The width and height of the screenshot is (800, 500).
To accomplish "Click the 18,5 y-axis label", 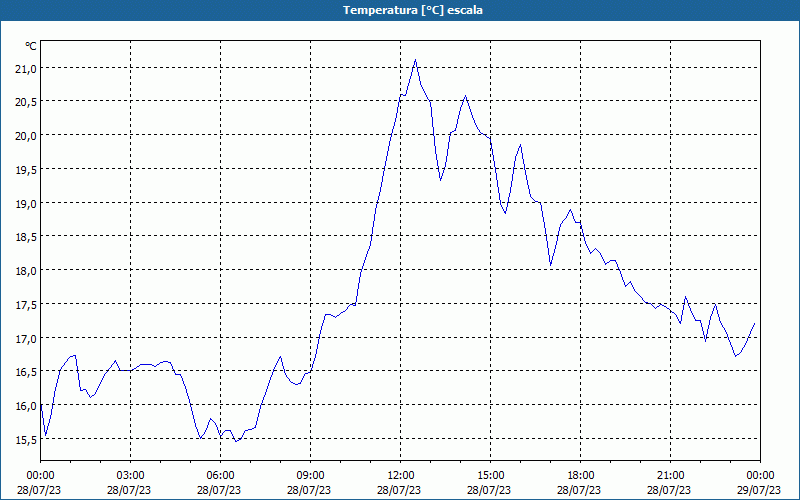I will pyautogui.click(x=25, y=237).
